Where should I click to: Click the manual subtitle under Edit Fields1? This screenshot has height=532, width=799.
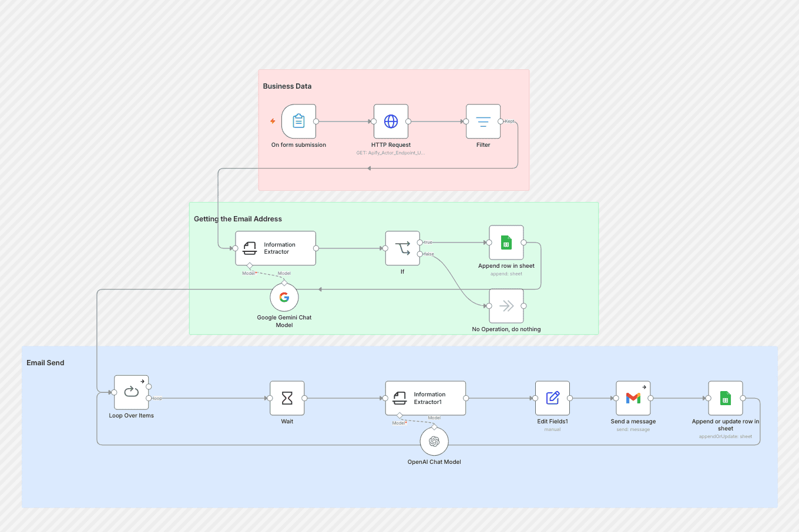(552, 429)
